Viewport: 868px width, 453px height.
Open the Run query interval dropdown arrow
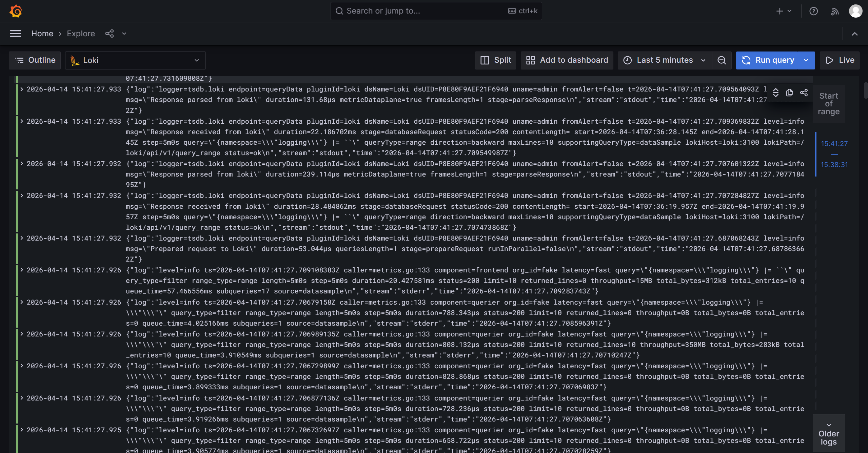(x=806, y=60)
